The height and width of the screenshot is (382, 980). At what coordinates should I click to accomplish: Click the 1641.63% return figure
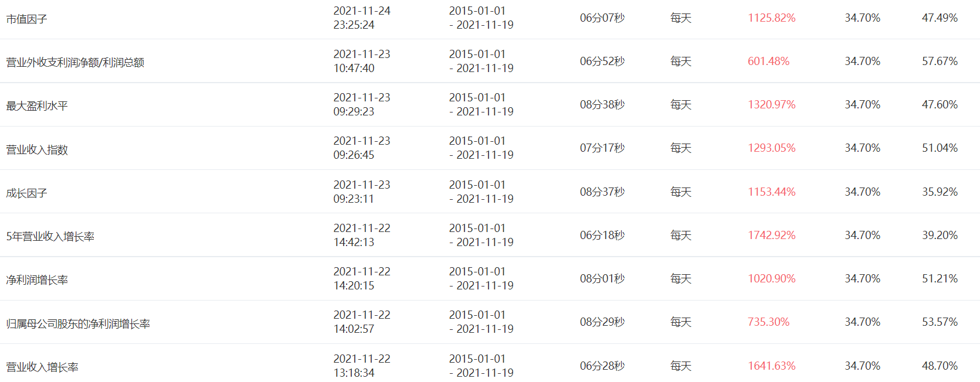(771, 366)
